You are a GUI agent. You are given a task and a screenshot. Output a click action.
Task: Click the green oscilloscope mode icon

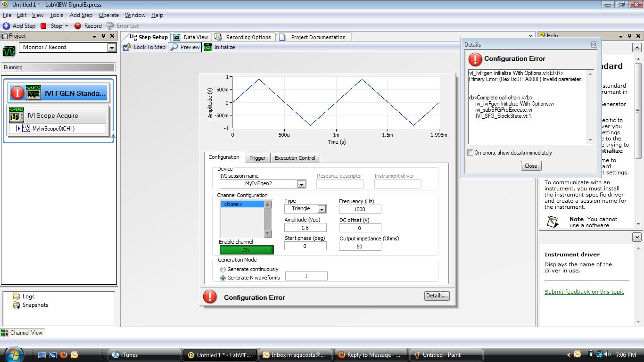click(9, 51)
